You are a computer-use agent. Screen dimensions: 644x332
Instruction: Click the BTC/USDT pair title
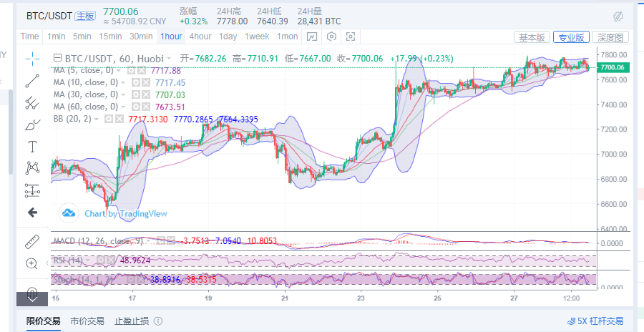coord(49,16)
